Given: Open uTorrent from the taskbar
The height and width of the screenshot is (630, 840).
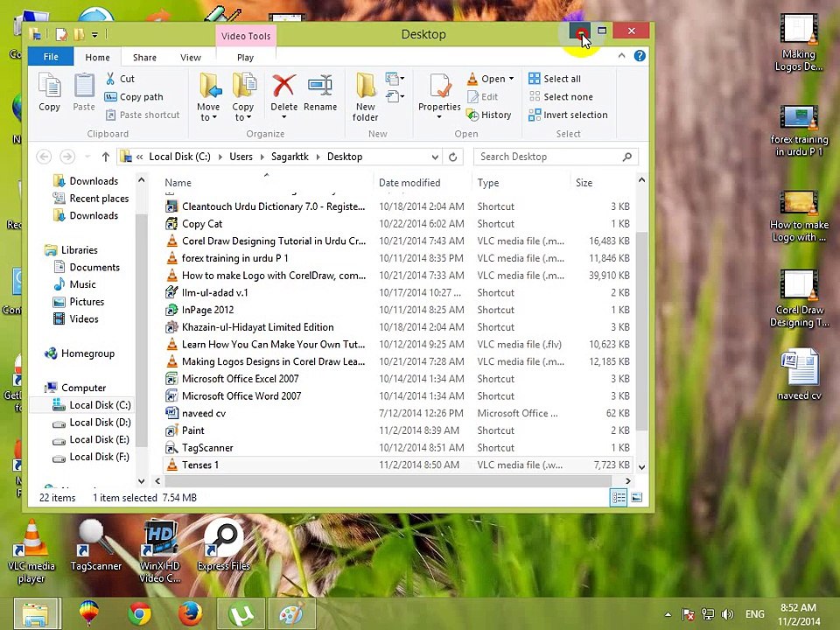Looking at the screenshot, I should pyautogui.click(x=241, y=614).
